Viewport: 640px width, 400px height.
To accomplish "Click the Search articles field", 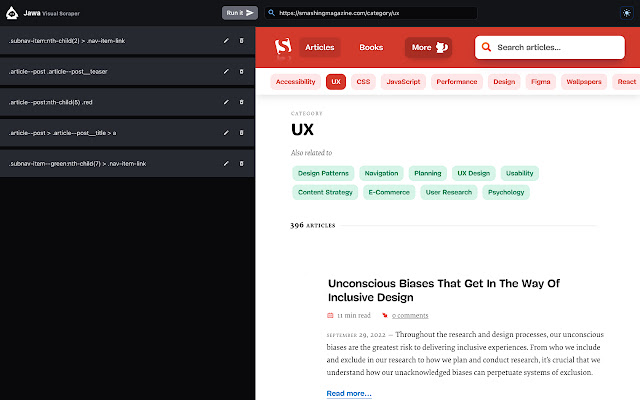I will pos(549,47).
